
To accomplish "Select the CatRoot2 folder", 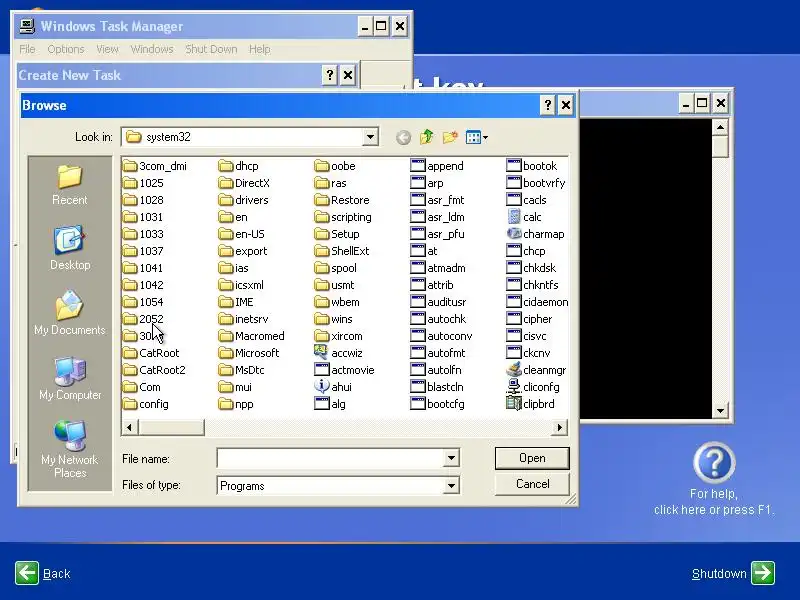I will pyautogui.click(x=155, y=370).
